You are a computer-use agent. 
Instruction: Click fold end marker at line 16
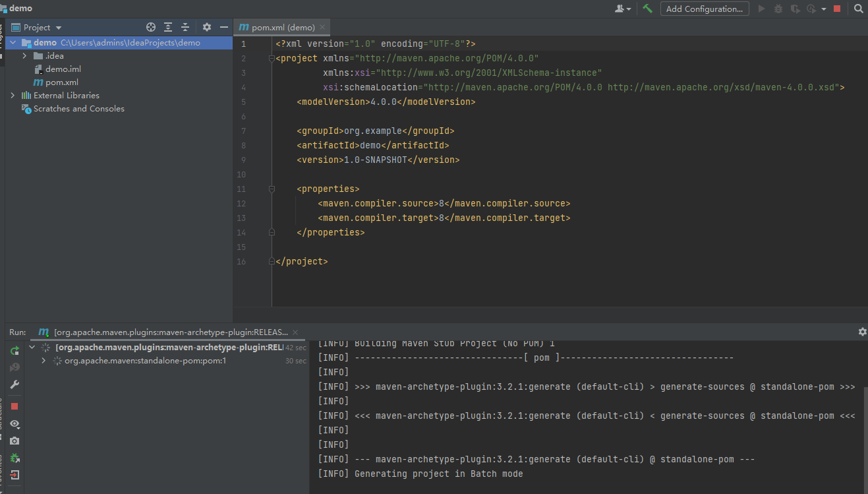271,261
